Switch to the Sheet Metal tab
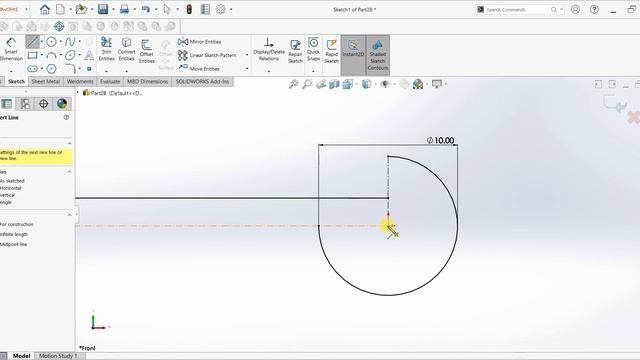 coord(46,81)
